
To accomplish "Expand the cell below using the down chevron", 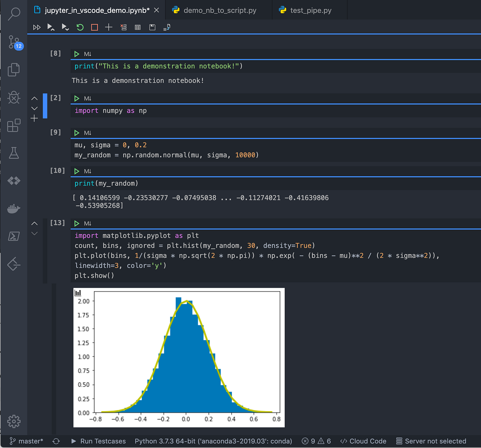I will tap(34, 108).
